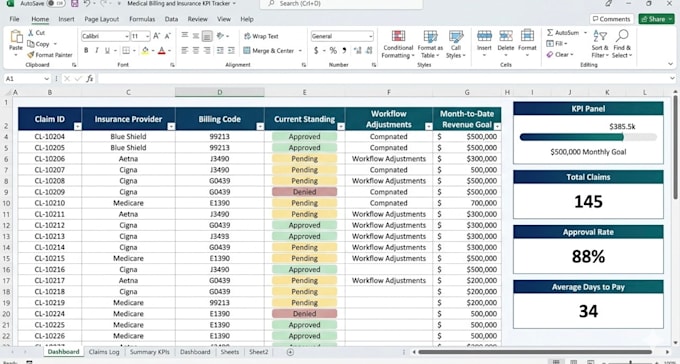This screenshot has height=364, width=680.
Task: Click the KPI Panel revenue progress bar
Action: (588, 138)
